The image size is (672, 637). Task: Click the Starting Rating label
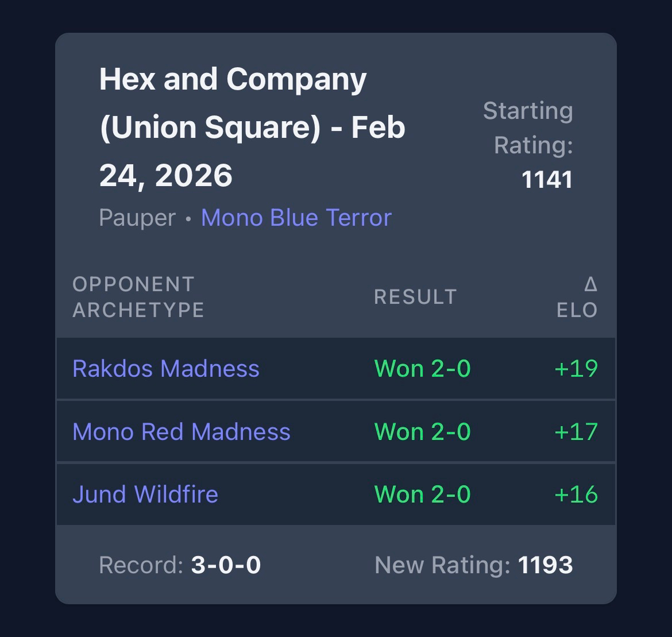coord(528,128)
